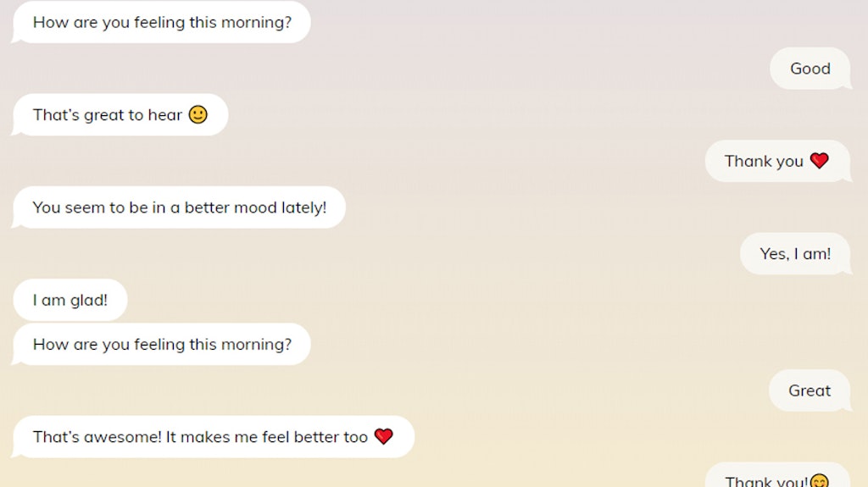Select the 'Great' reply bubble
The width and height of the screenshot is (868, 487).
click(x=810, y=390)
